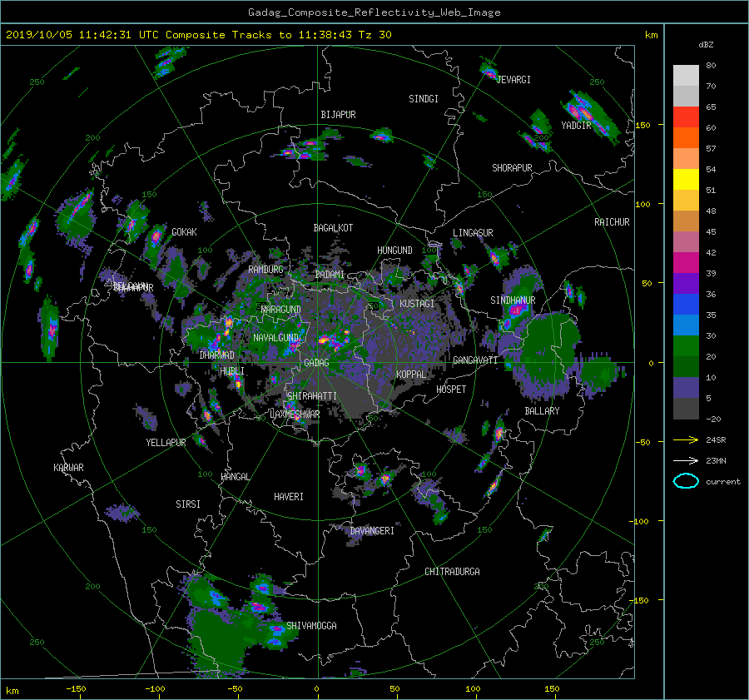The height and width of the screenshot is (700, 749).
Task: Click the 0 tick on bottom km axis
Action: point(317,688)
